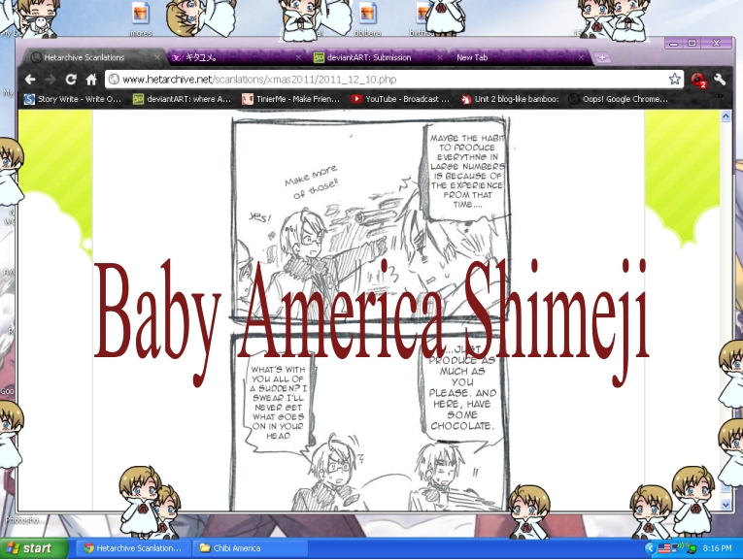The height and width of the screenshot is (560, 743).
Task: Minimize the Chrome window
Action: [x=674, y=43]
